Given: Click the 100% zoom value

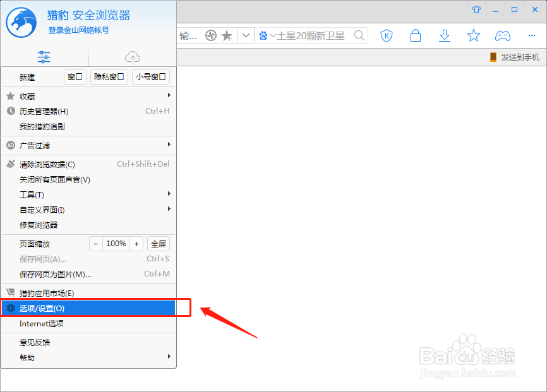Looking at the screenshot, I should [116, 244].
